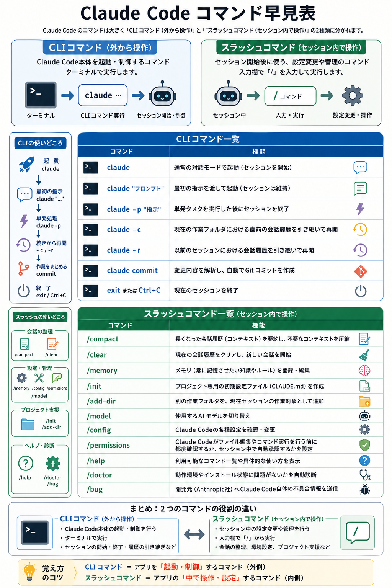Click the purple lightning icon in claude -p row
Viewport: 392px width, 588px height.
pyautogui.click(x=360, y=209)
